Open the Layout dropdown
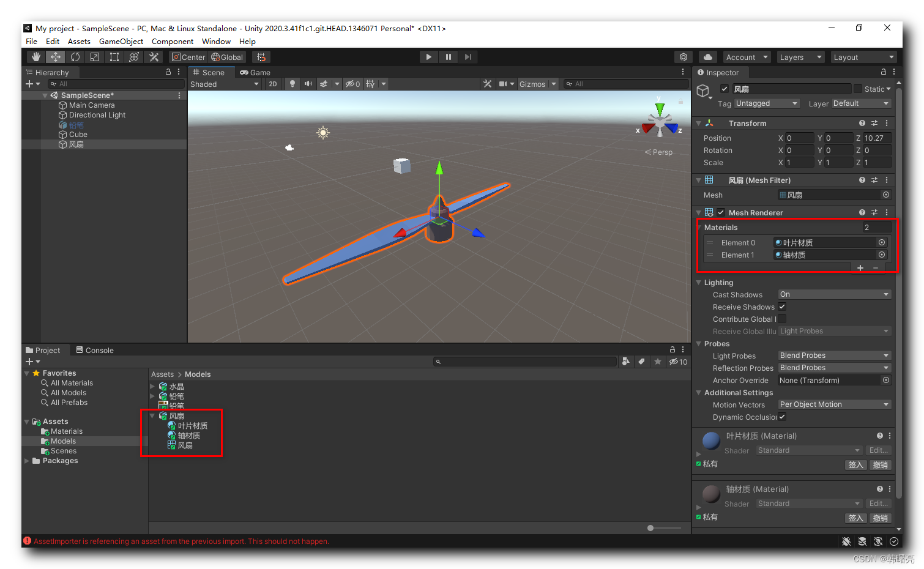The width and height of the screenshot is (924, 569). (864, 57)
